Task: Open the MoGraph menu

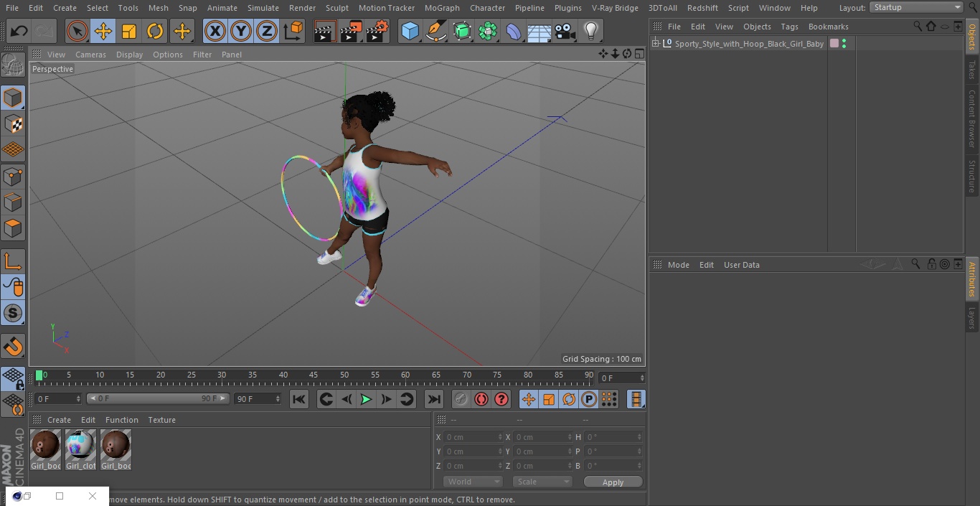Action: [442, 8]
